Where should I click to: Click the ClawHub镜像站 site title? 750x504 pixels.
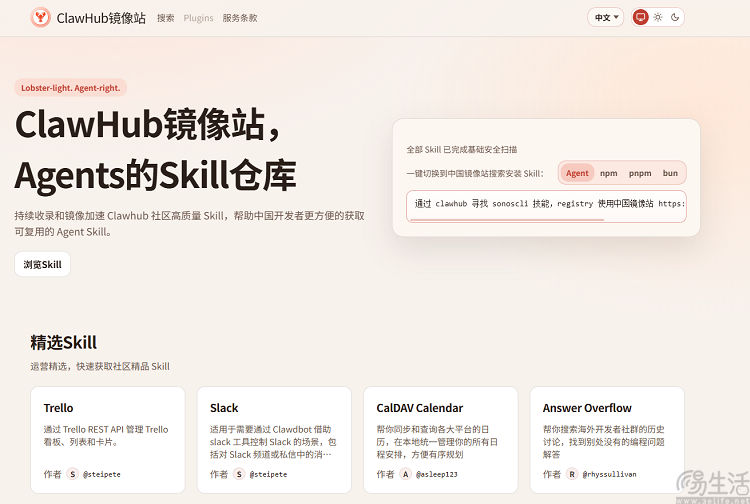pyautogui.click(x=101, y=18)
